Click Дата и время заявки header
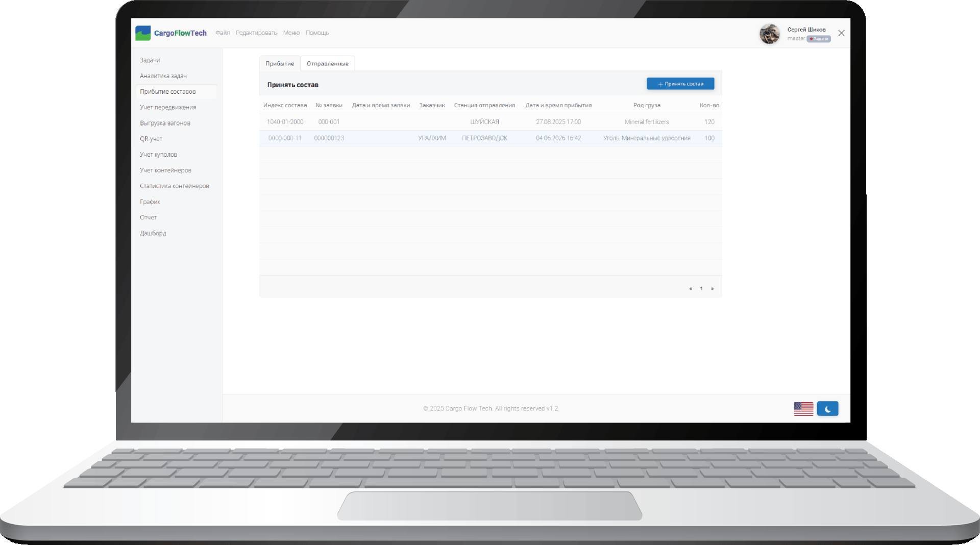 (x=381, y=106)
